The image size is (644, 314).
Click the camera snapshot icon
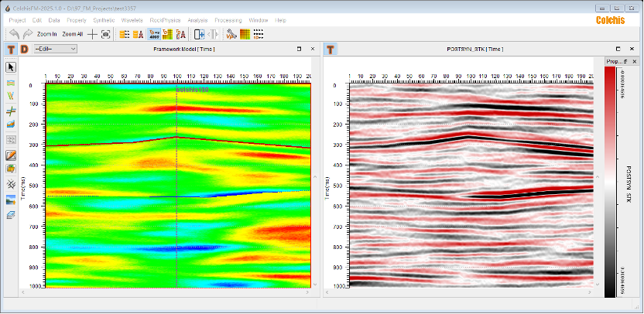[x=106, y=35]
